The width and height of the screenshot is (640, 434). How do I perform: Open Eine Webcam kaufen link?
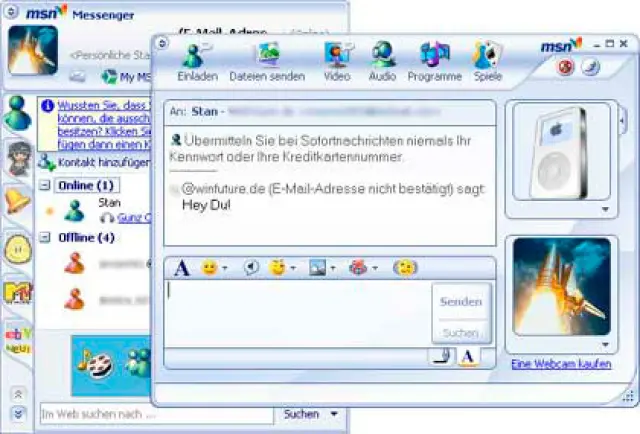(x=561, y=364)
